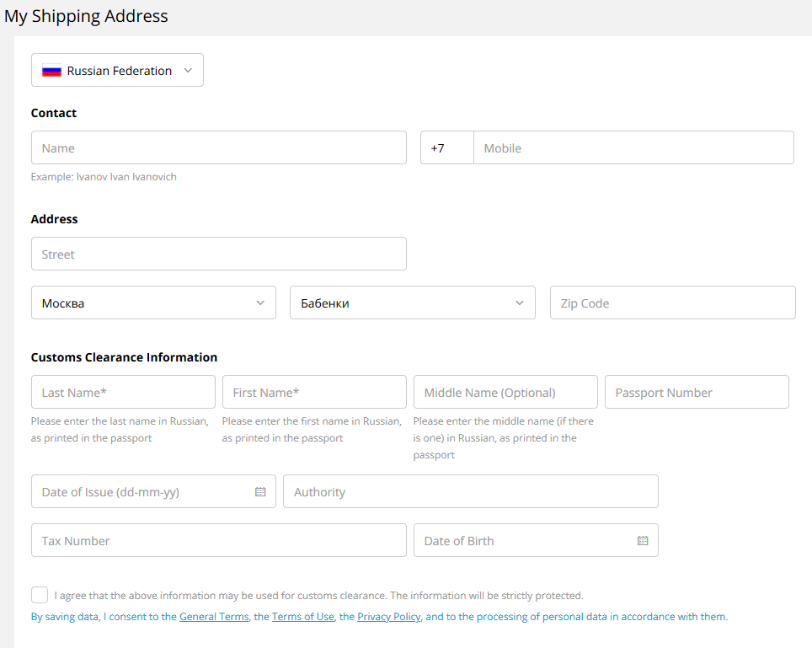Click the Mobile number field
This screenshot has width=812, height=648.
pos(633,147)
